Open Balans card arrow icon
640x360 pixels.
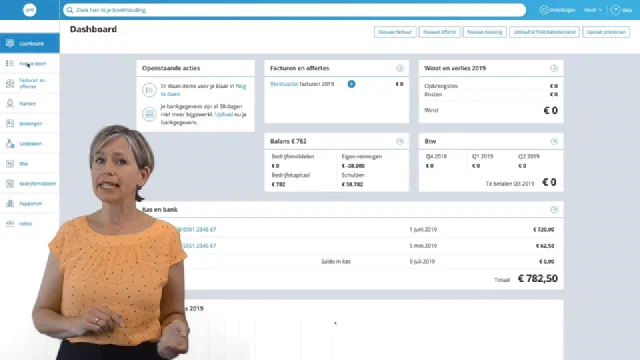pyautogui.click(x=400, y=141)
